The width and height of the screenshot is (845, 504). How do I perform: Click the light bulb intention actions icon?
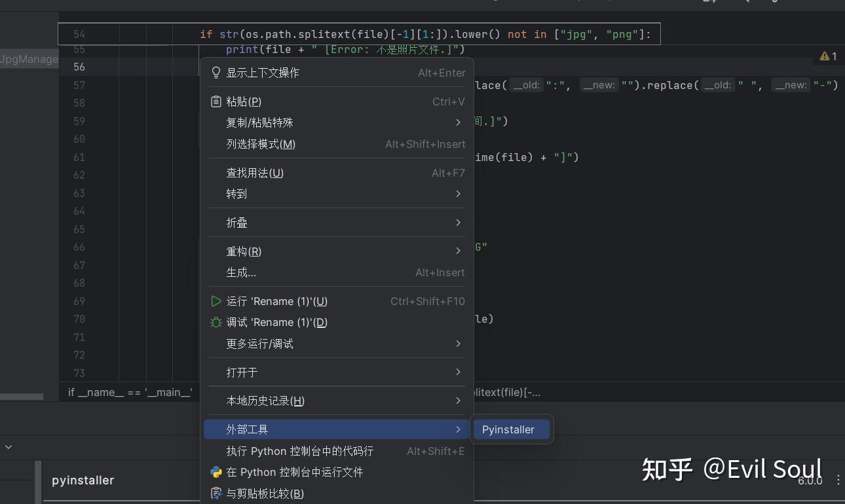tap(216, 72)
